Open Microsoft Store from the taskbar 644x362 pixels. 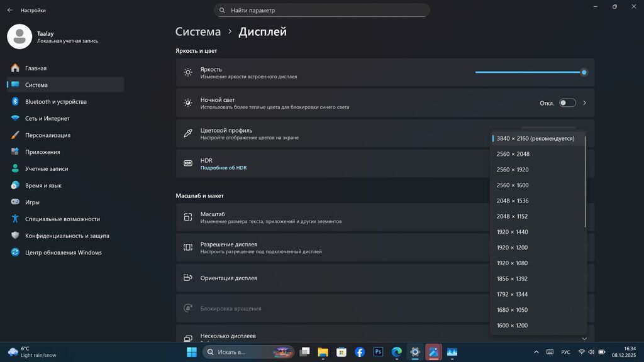pos(341,352)
